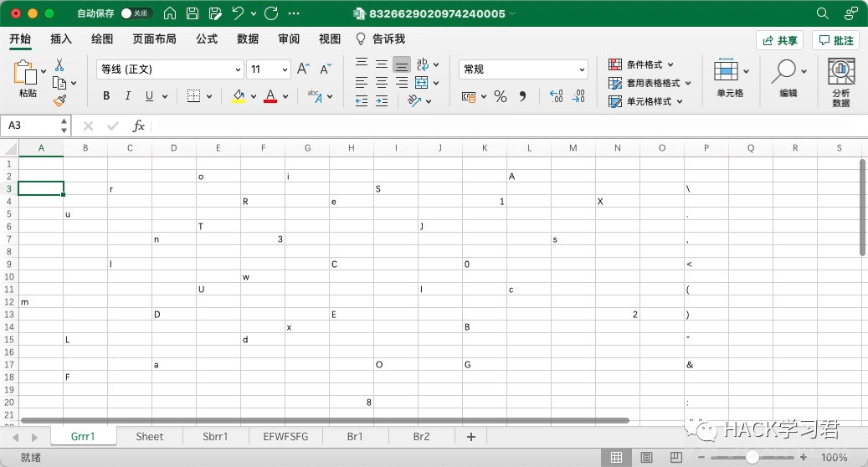Click the 粘贴 paste icon
The image size is (868, 467).
point(25,73)
